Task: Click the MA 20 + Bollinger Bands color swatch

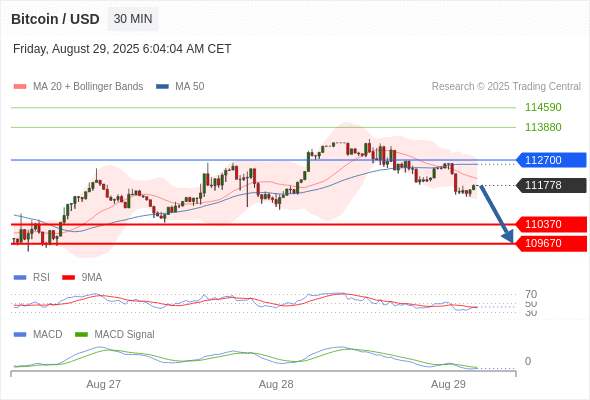Action: (20, 87)
